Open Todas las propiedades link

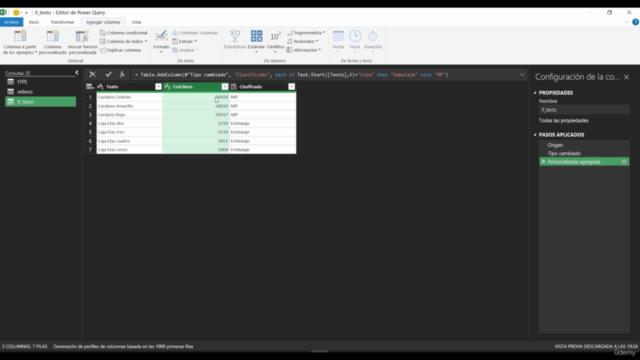(x=563, y=120)
